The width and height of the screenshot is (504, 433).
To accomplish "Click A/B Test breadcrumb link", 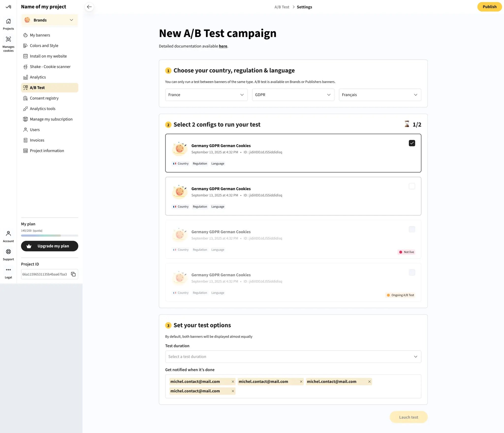I will [282, 7].
